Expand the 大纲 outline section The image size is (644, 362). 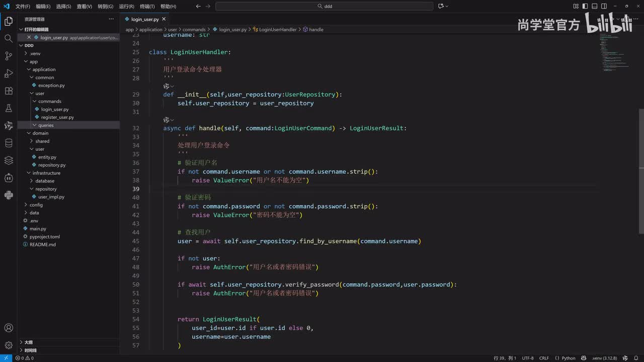click(28, 342)
